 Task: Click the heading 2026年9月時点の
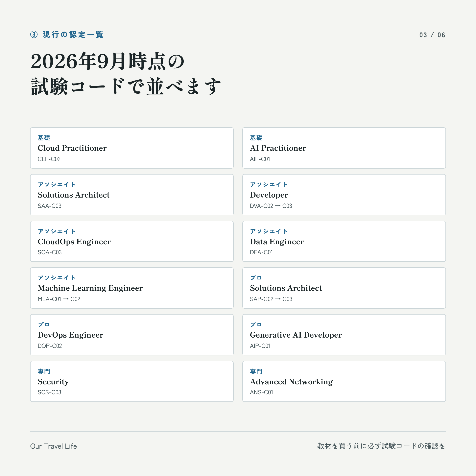tap(107, 61)
